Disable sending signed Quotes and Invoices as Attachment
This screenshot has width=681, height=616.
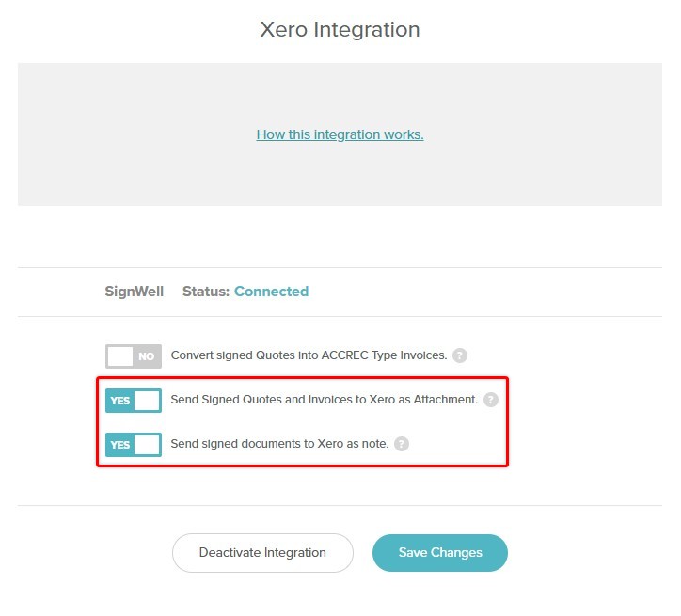[x=134, y=401]
